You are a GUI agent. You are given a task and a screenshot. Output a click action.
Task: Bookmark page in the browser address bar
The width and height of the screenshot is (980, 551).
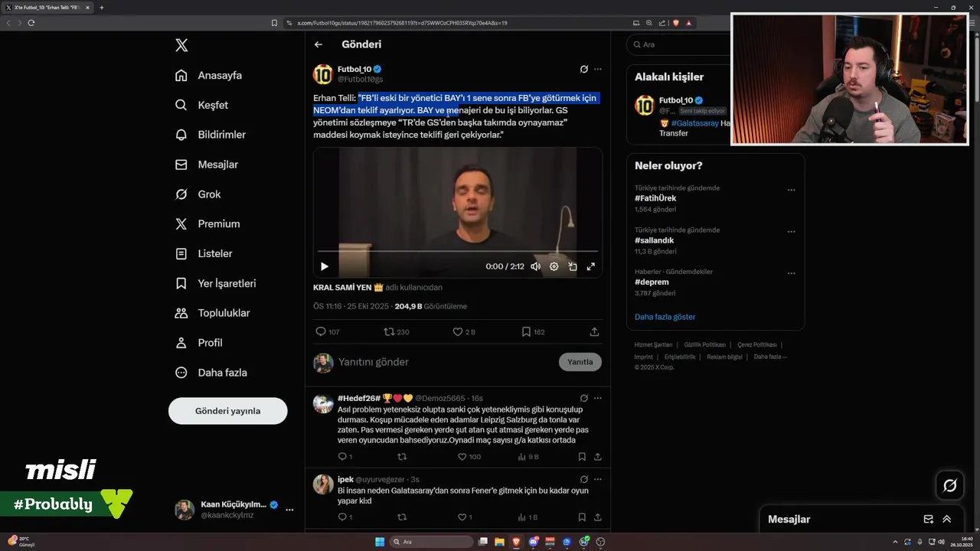click(275, 23)
